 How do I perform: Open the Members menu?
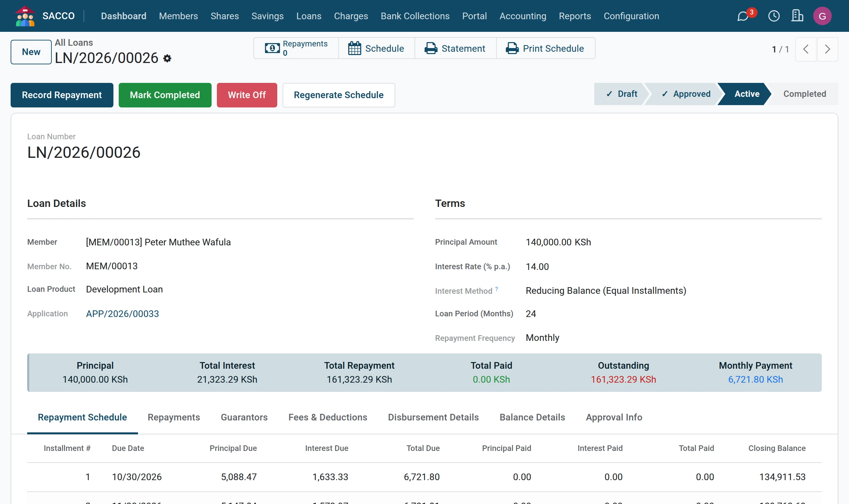tap(178, 16)
